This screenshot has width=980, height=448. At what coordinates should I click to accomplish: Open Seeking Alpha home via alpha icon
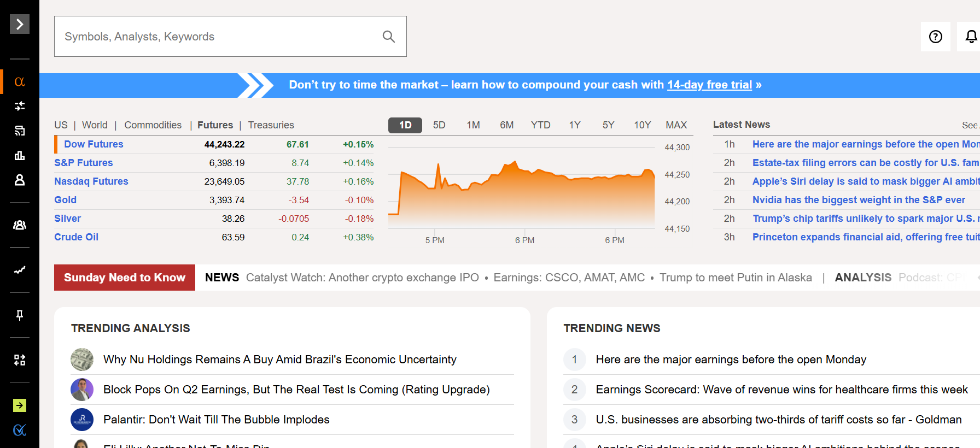point(20,81)
